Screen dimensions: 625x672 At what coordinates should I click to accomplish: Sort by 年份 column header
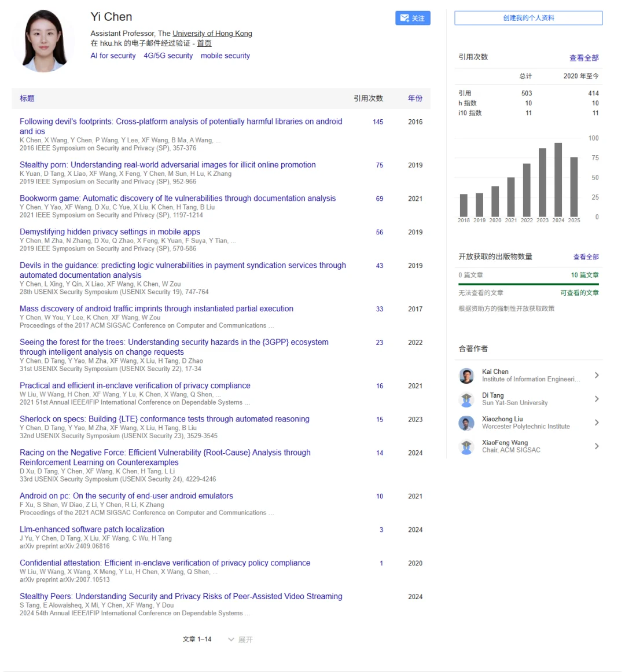tap(415, 98)
